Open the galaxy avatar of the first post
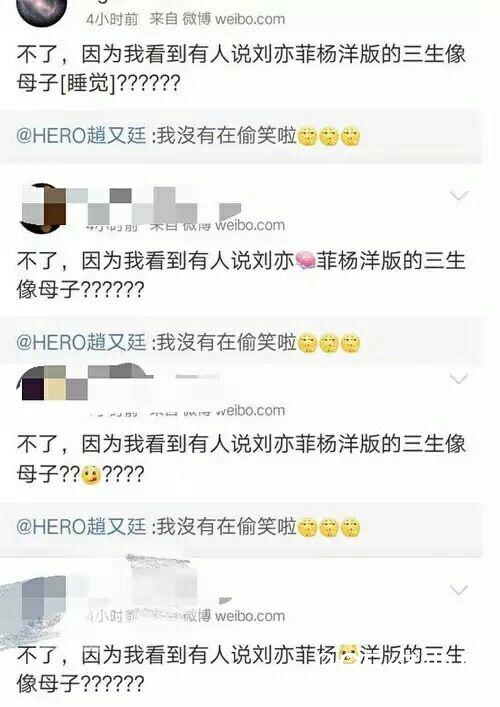 41,11
